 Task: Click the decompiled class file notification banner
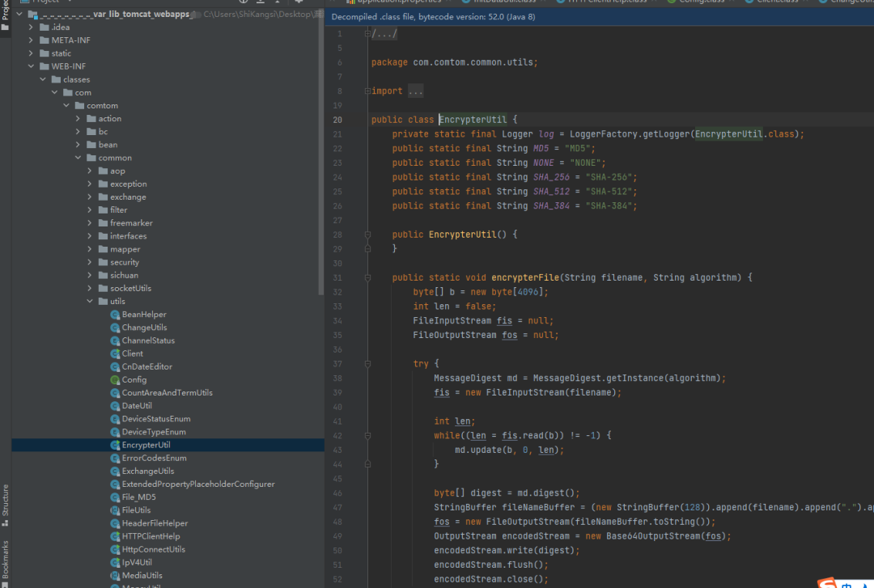coord(599,17)
